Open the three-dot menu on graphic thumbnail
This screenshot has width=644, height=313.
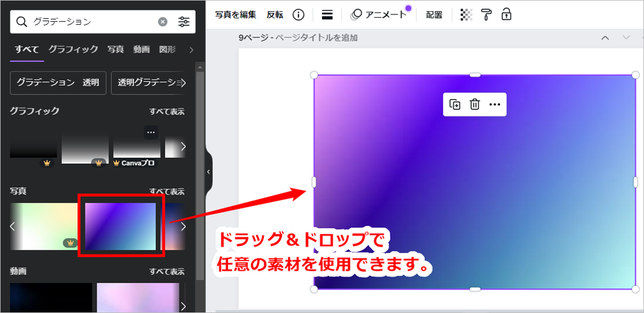pyautogui.click(x=150, y=132)
